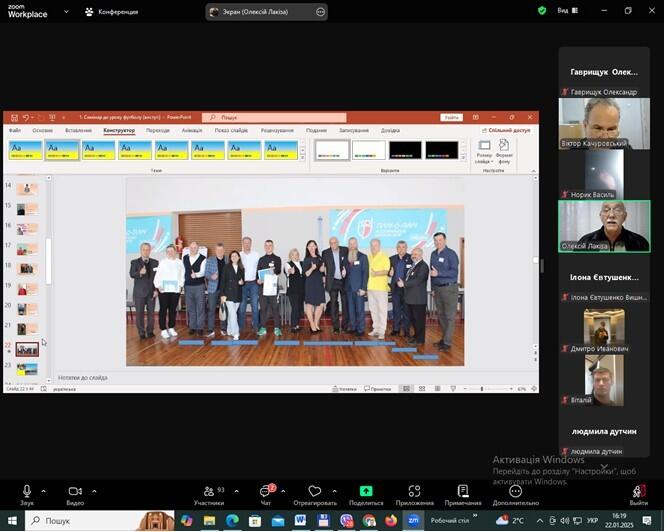Click the Спільний доступ share button
This screenshot has width=665, height=532.
tap(506, 130)
